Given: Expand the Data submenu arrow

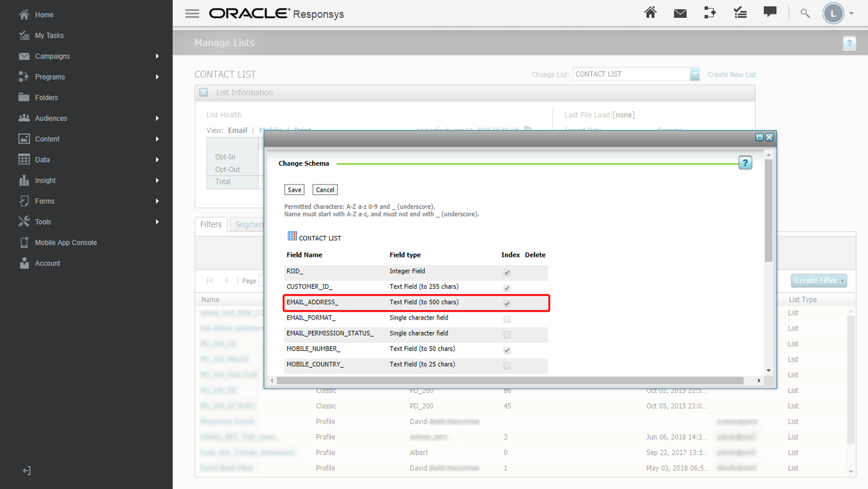Looking at the screenshot, I should 157,160.
